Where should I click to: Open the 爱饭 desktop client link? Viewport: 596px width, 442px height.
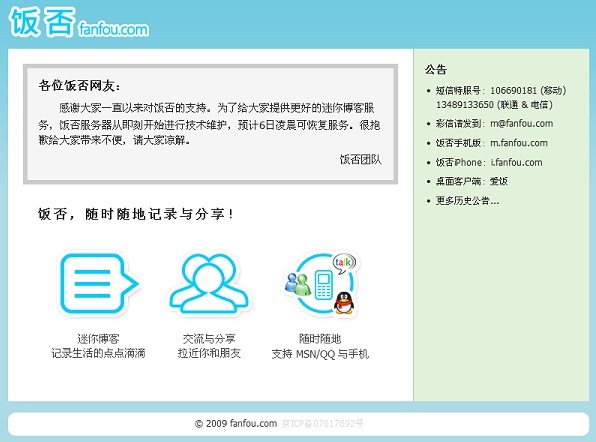pyautogui.click(x=499, y=181)
